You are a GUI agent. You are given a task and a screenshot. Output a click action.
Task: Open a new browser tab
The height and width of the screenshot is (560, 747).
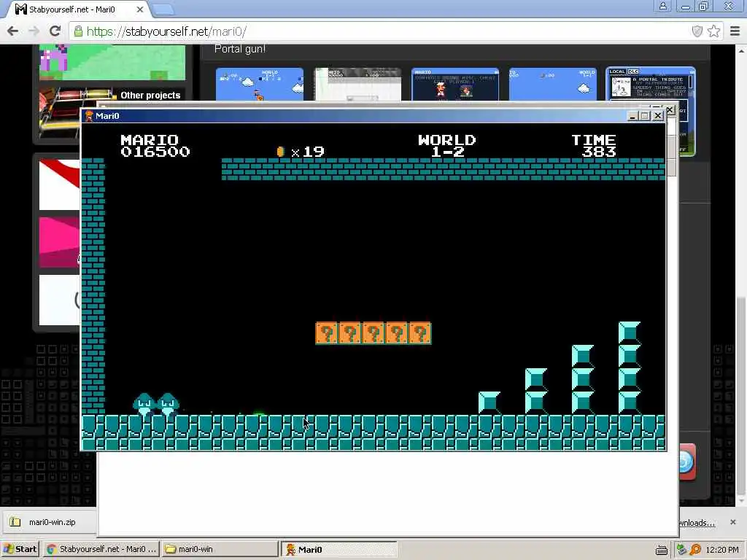point(163,9)
